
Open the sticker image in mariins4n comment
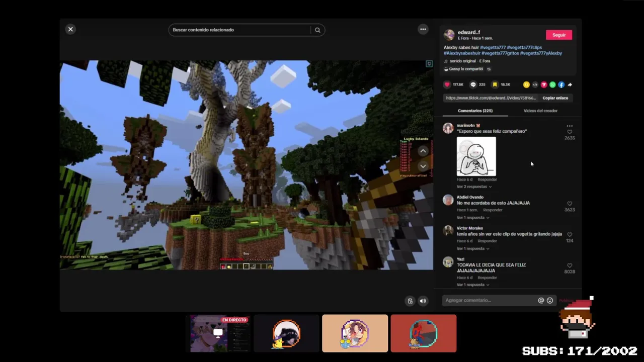click(476, 156)
